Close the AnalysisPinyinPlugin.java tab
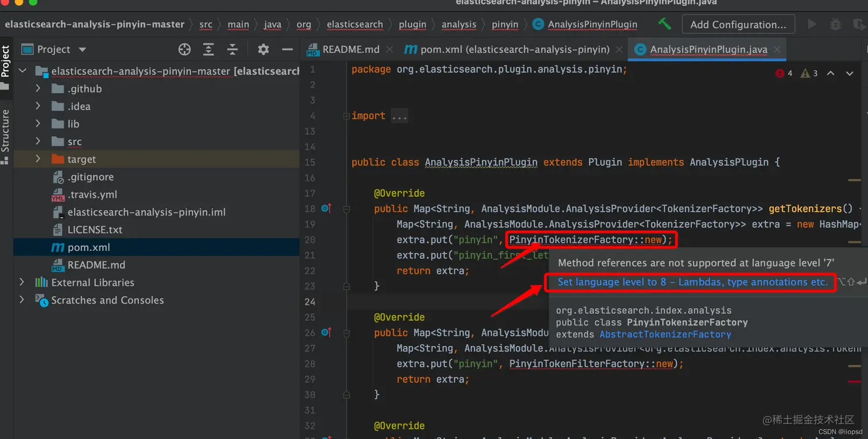 point(777,50)
